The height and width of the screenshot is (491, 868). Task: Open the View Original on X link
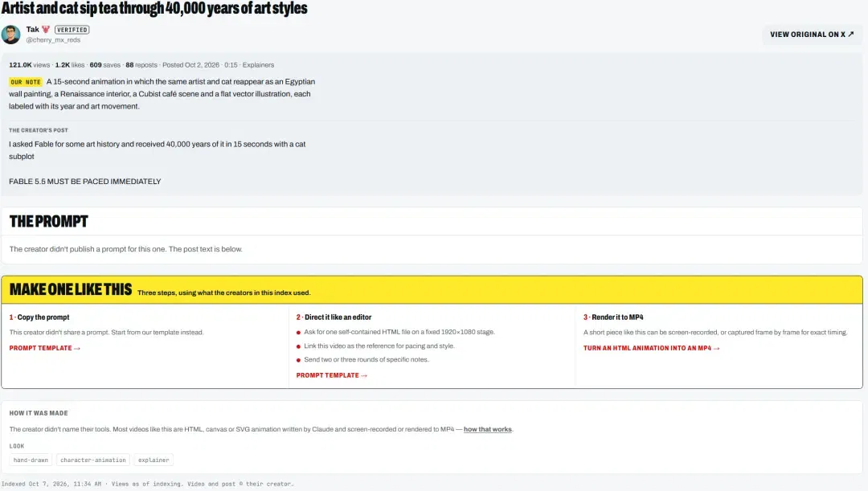[x=812, y=35]
